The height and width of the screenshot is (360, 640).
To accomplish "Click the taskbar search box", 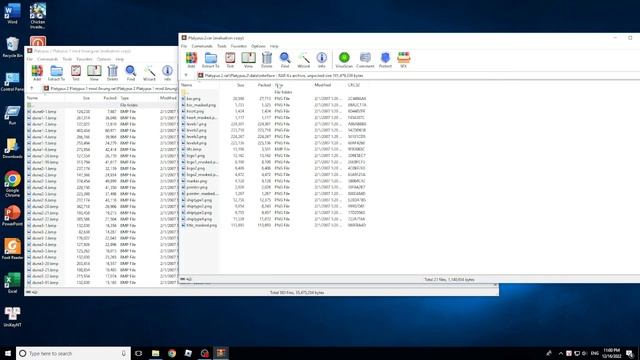I will click(73, 353).
